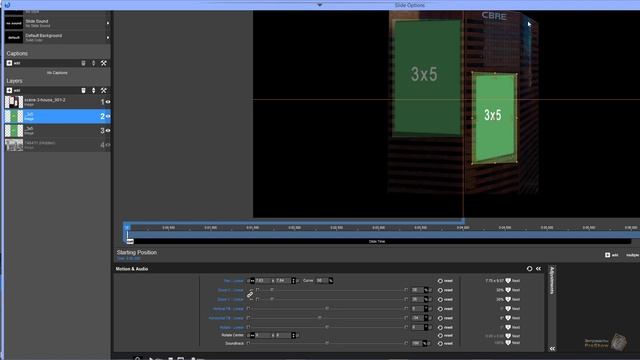Click the zoom X/Y link chain icon

(250, 294)
